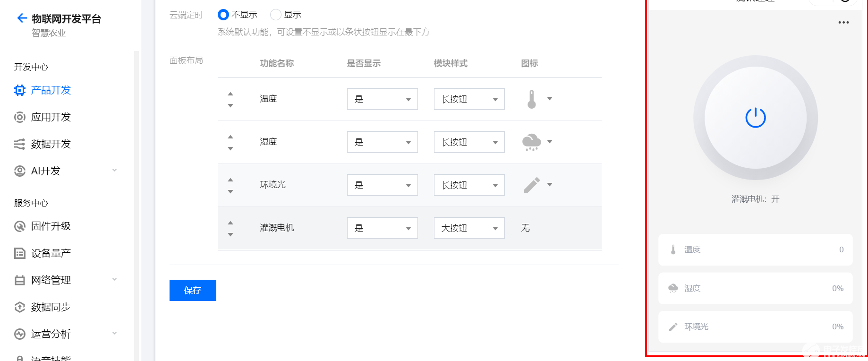
Task: Move 灌溉电机 row up with arrow
Action: [230, 223]
